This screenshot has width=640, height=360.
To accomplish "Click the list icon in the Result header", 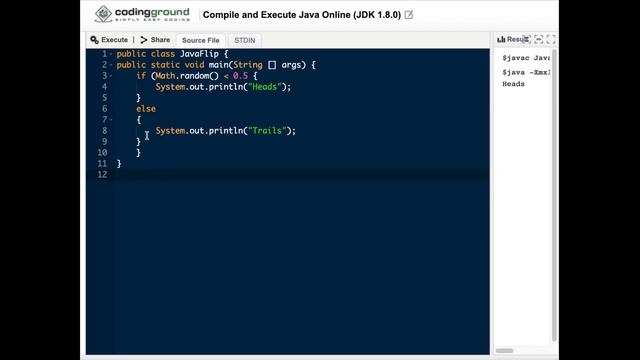I will 527,39.
